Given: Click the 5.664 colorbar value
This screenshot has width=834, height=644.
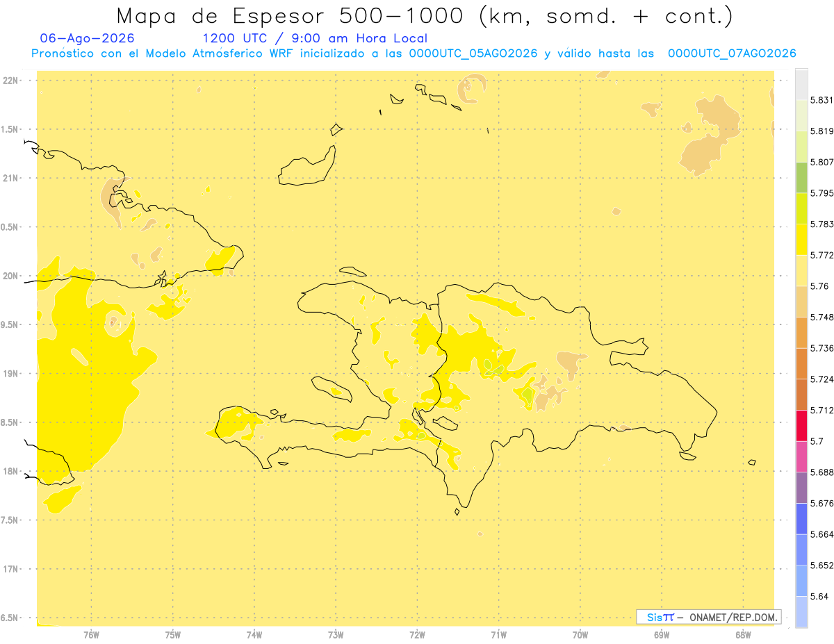Looking at the screenshot, I should tap(821, 534).
